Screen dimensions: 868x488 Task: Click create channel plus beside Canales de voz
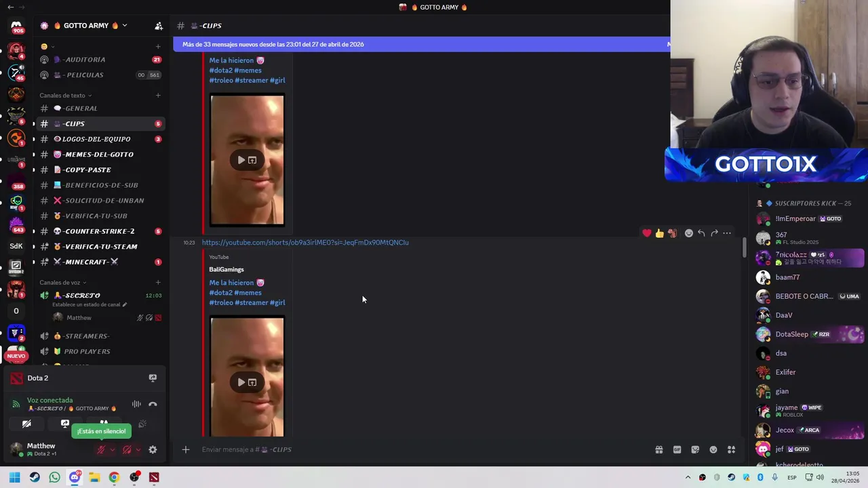click(158, 282)
